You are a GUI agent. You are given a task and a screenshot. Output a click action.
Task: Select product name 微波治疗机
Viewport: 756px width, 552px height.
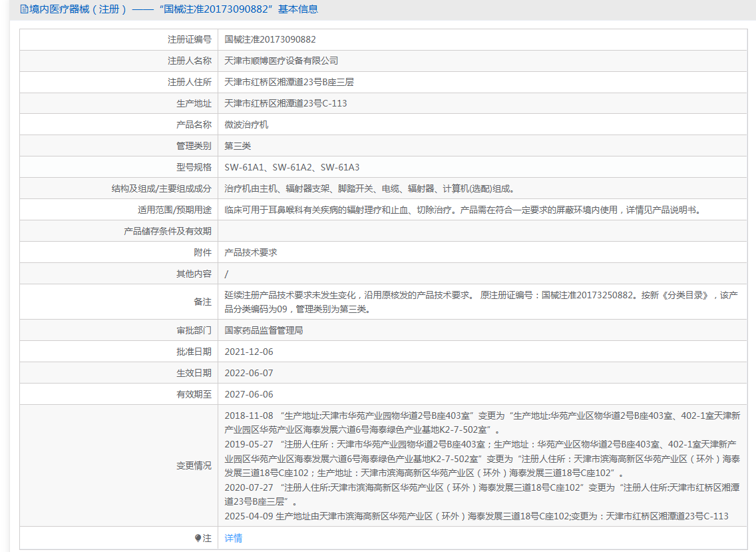[x=246, y=125]
